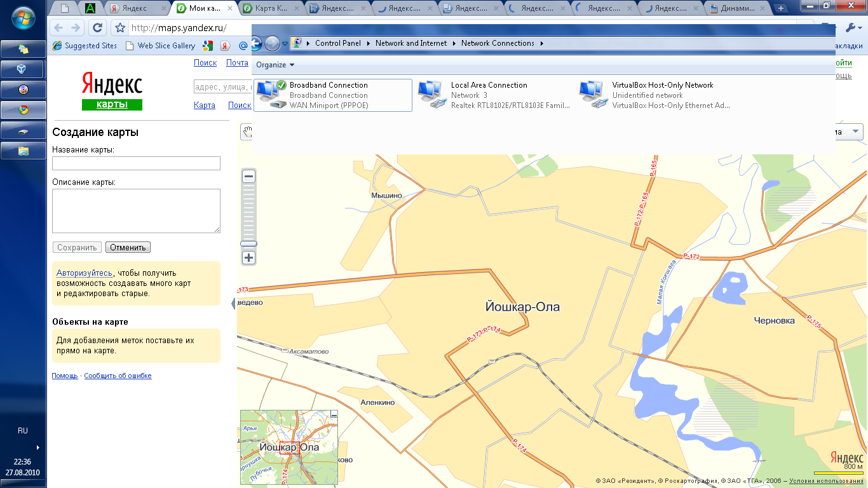868x488 pixels.
Task: Open Chrome from the taskbar
Action: pos(24,109)
